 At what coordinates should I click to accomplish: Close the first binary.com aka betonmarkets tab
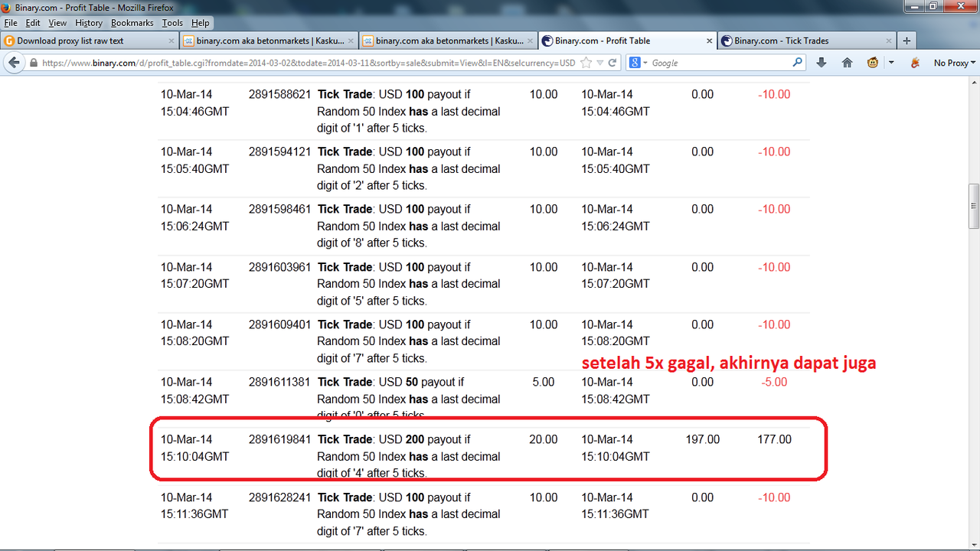(x=350, y=41)
